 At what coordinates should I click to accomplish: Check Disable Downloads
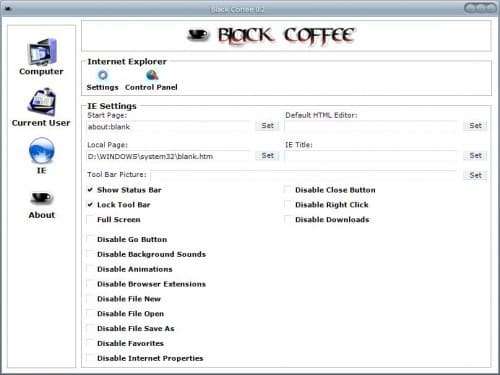(x=287, y=219)
